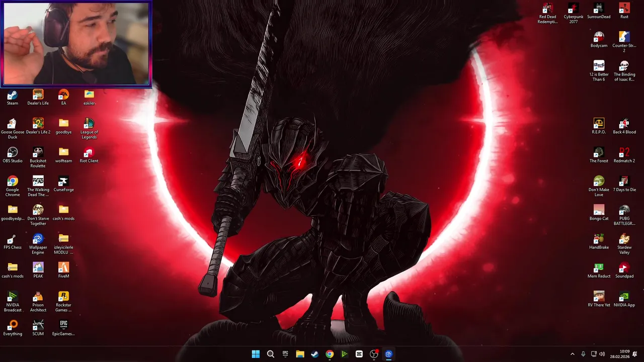Launch Don't Starve Together shortcut
Screen dimensions: 644x362
[x=38, y=215]
